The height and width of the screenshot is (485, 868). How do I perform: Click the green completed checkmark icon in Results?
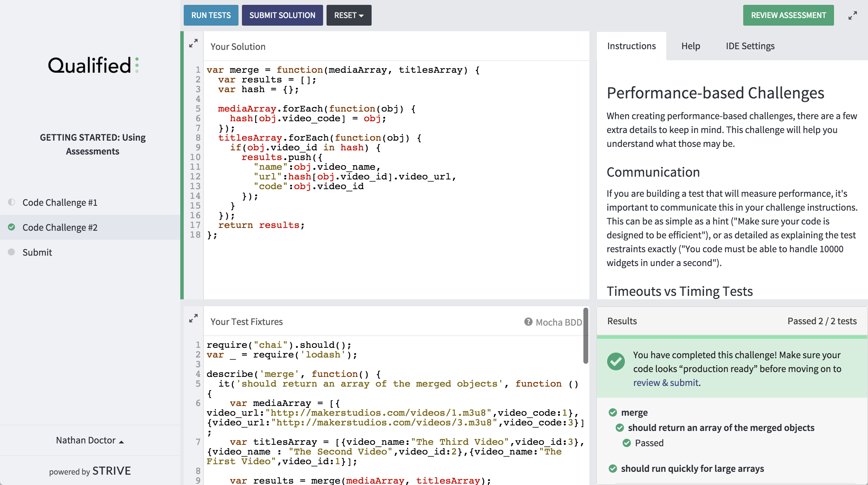tap(616, 361)
